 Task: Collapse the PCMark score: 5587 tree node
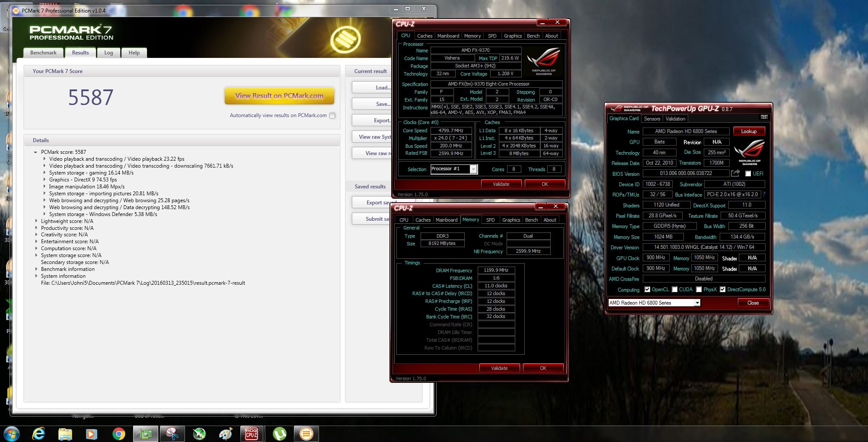click(x=35, y=152)
